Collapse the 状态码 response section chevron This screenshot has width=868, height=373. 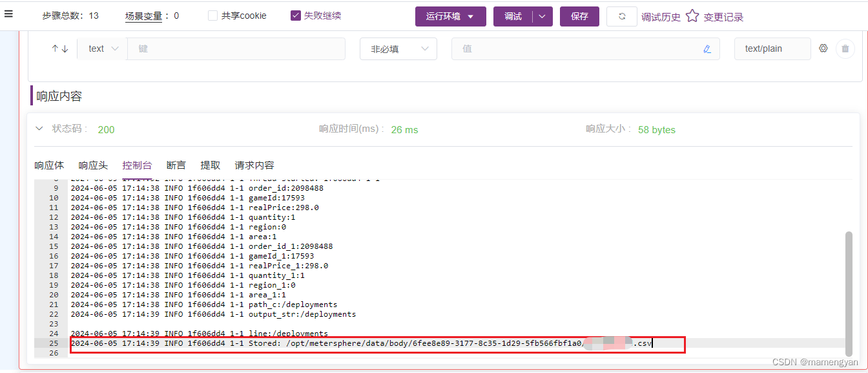pos(39,129)
